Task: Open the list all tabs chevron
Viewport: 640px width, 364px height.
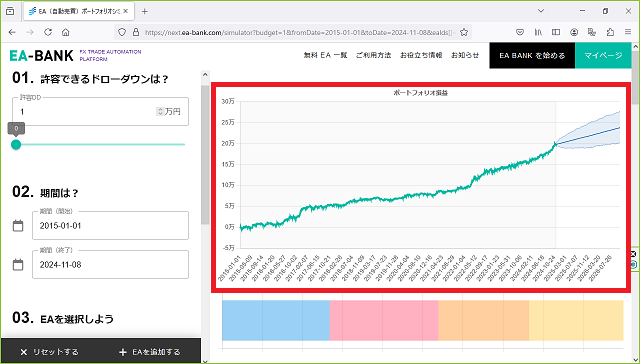Action: coord(541,11)
